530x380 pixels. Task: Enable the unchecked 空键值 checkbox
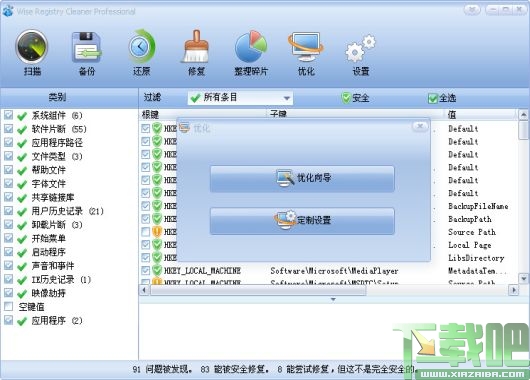pyautogui.click(x=8, y=306)
